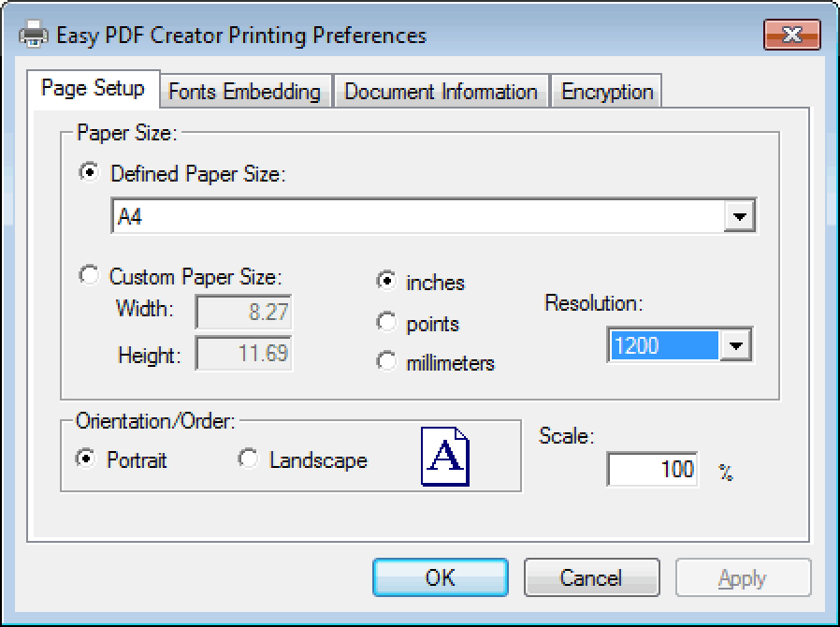Click the A4 paper size combo box

(x=433, y=216)
